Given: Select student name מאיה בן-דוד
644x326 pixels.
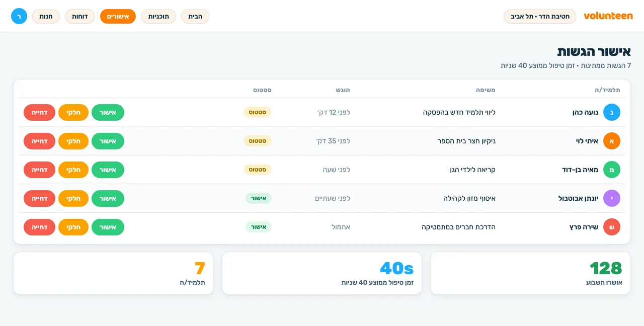Looking at the screenshot, I should coord(580,170).
